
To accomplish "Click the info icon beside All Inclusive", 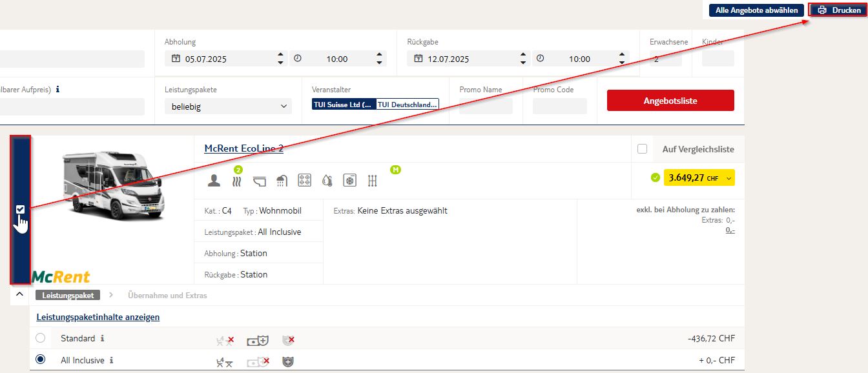I will click(x=112, y=360).
